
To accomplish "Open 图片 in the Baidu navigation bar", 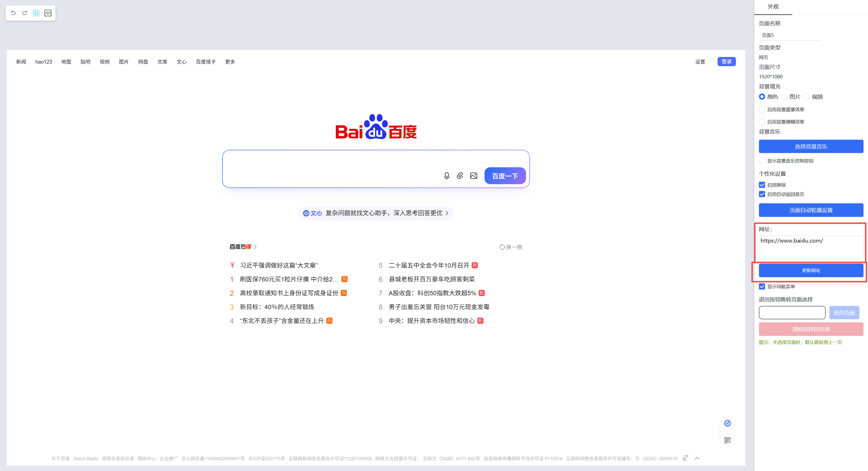I will click(124, 62).
